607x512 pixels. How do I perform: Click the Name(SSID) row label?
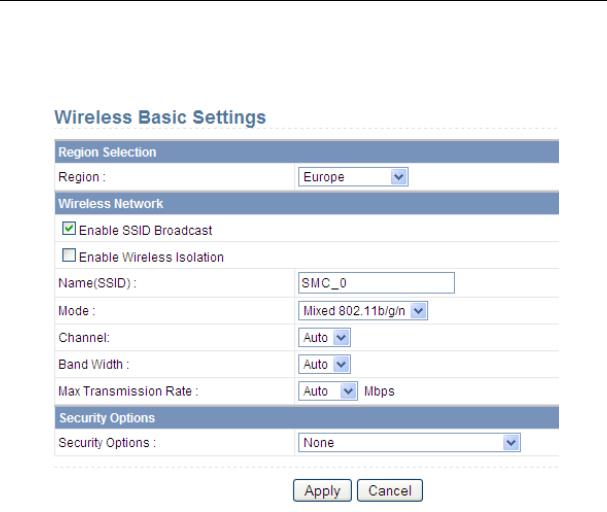click(x=96, y=284)
